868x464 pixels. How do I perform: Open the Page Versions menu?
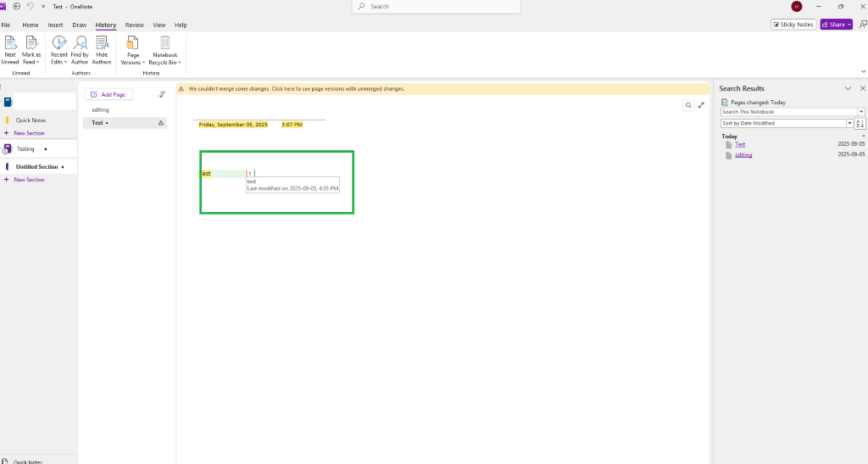pyautogui.click(x=133, y=50)
